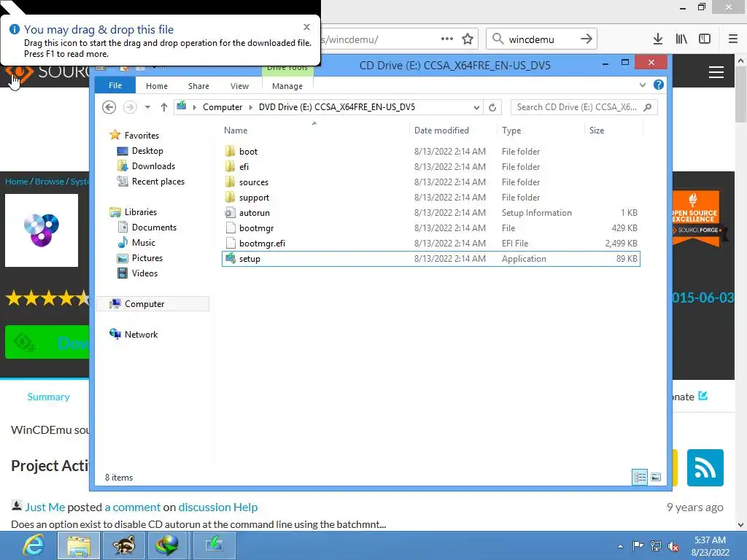Sort files by Date modified column
747x560 pixels.
click(x=441, y=130)
